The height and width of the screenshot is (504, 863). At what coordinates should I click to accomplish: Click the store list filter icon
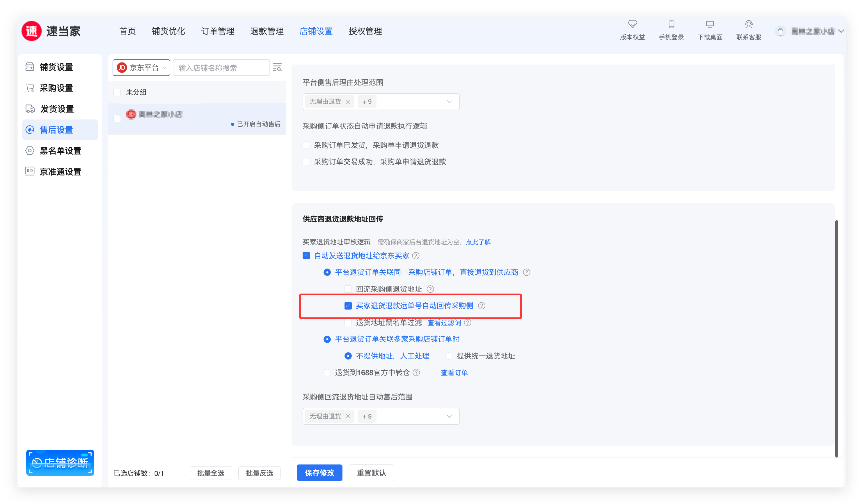[277, 67]
